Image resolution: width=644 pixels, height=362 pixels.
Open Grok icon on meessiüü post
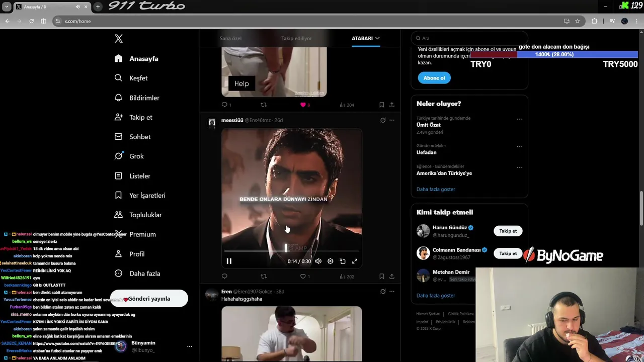383,120
